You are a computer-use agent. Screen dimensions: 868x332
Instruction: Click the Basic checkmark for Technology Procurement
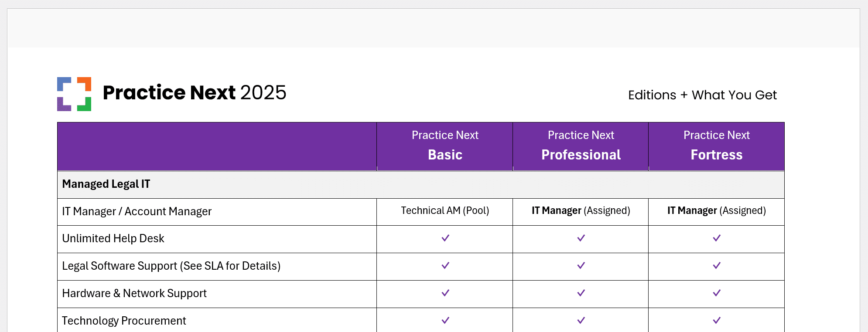[445, 320]
